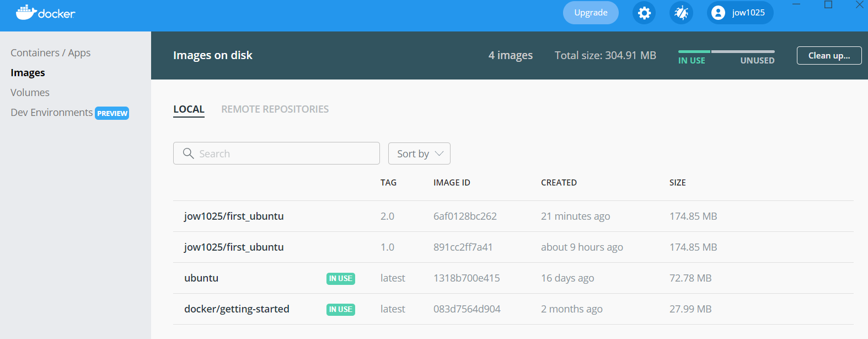Click the UNUSED disk usage bar
This screenshot has height=339, width=868.
(x=743, y=51)
